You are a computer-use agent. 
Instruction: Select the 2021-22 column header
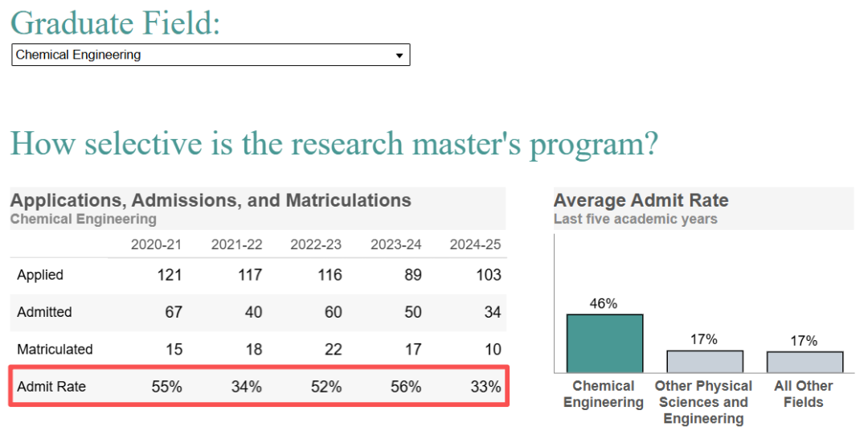(236, 244)
